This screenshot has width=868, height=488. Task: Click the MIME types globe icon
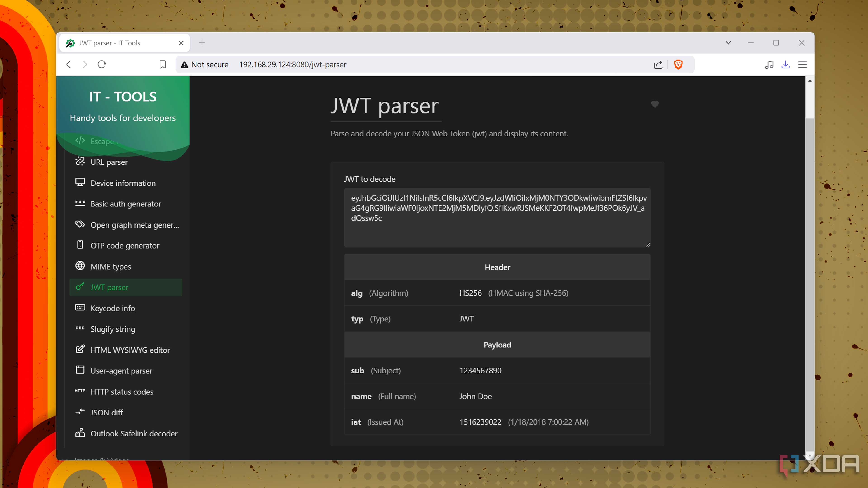coord(80,266)
